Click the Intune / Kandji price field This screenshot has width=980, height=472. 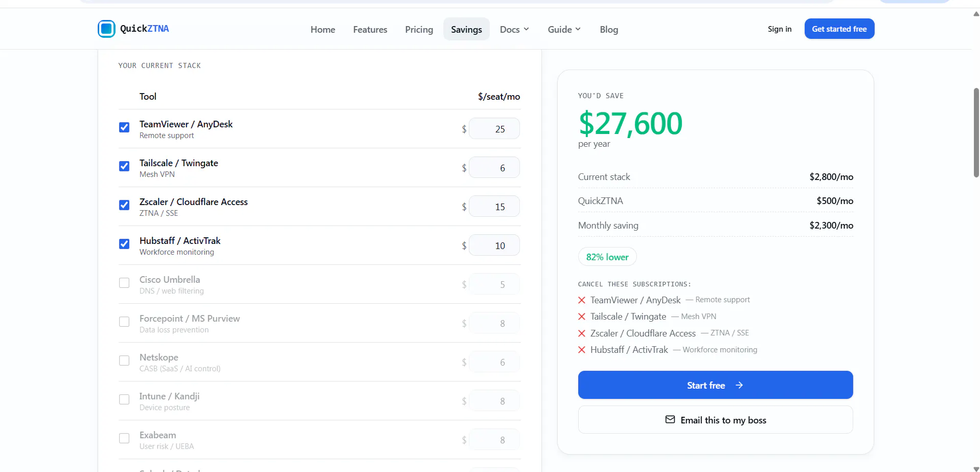click(494, 401)
